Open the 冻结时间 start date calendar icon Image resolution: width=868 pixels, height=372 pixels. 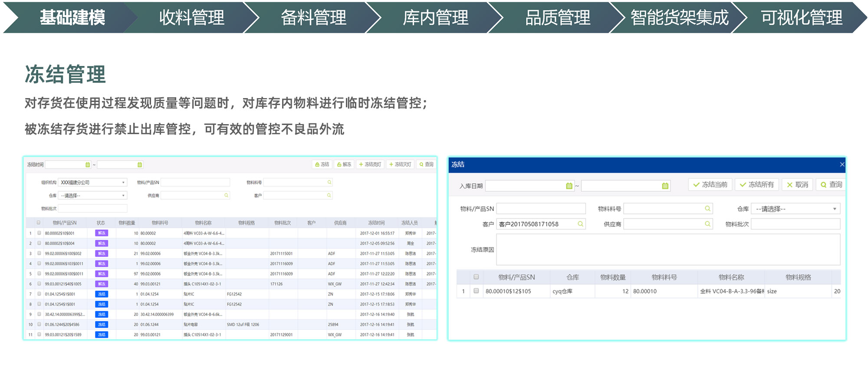coord(88,165)
